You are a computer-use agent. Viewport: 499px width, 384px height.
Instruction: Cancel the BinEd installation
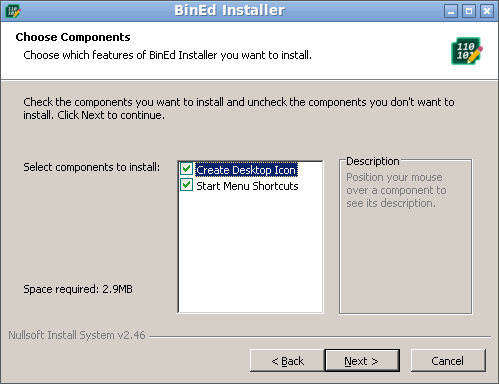click(448, 360)
